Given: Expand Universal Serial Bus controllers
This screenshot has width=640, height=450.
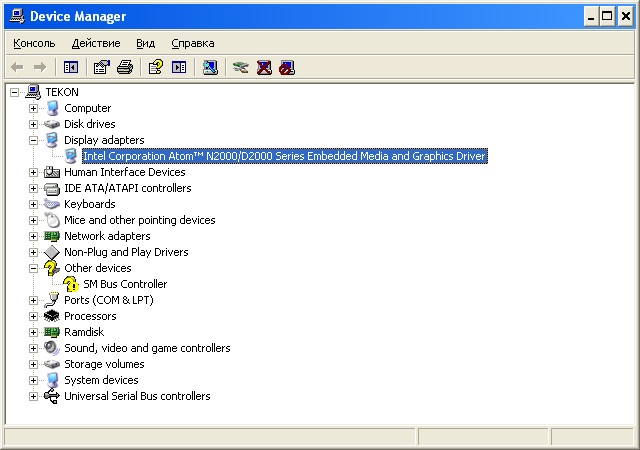Looking at the screenshot, I should click(x=33, y=396).
